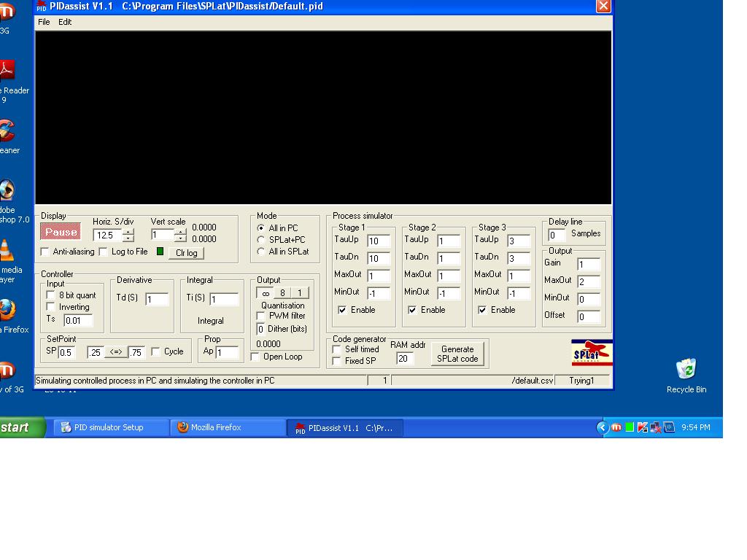Tick the Log to File checkbox

tap(104, 252)
